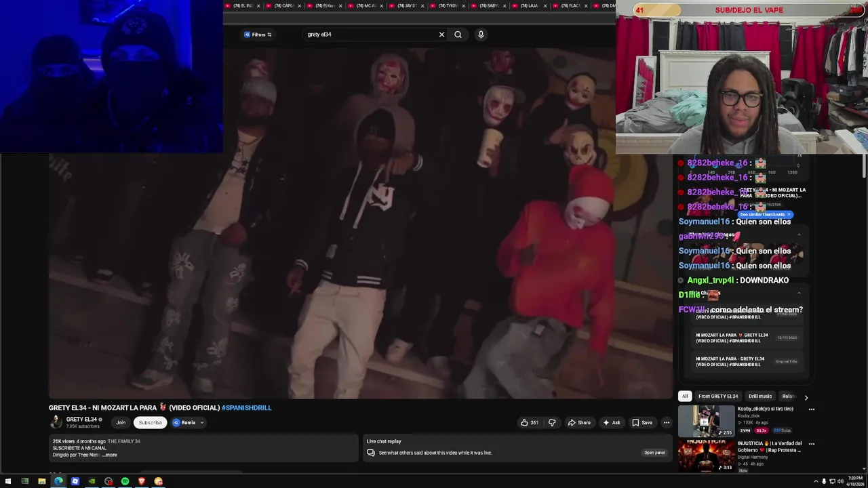
Task: Select the 'Drill music' chip
Action: (760, 396)
